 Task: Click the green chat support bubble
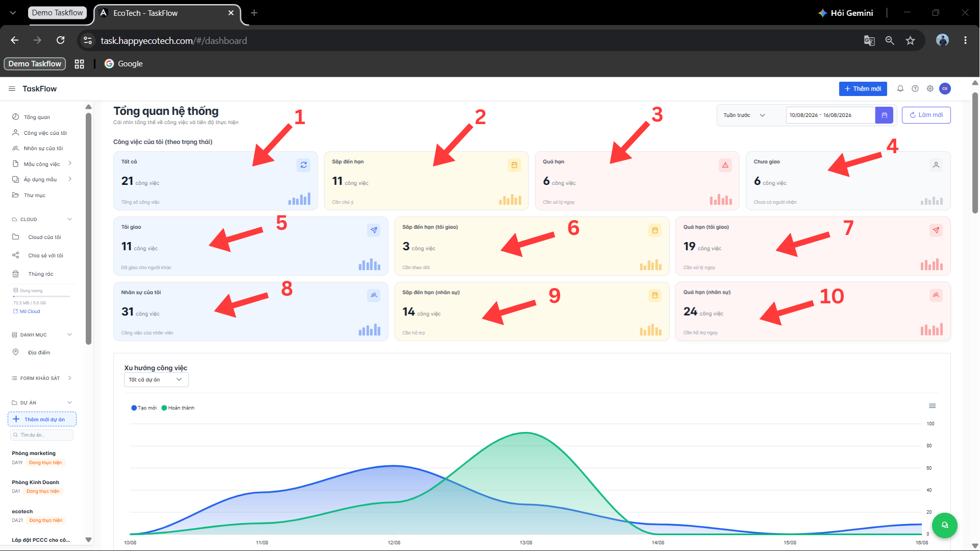pyautogui.click(x=945, y=525)
